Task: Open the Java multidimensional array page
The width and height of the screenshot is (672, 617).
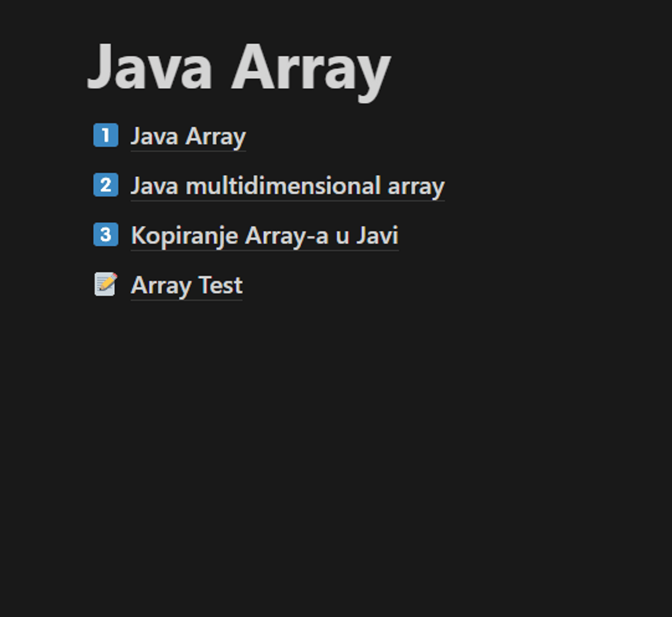Action: click(287, 186)
